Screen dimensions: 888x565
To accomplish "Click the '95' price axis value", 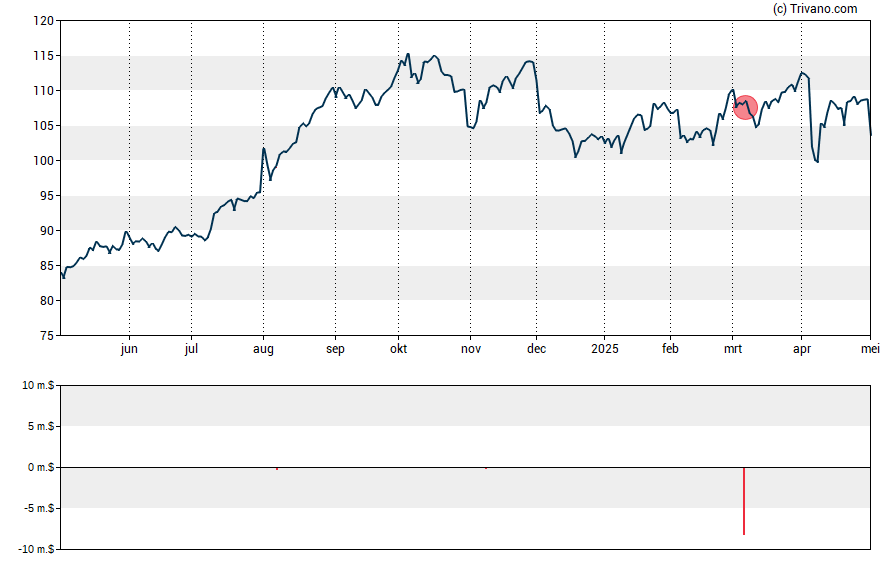I will (47, 196).
